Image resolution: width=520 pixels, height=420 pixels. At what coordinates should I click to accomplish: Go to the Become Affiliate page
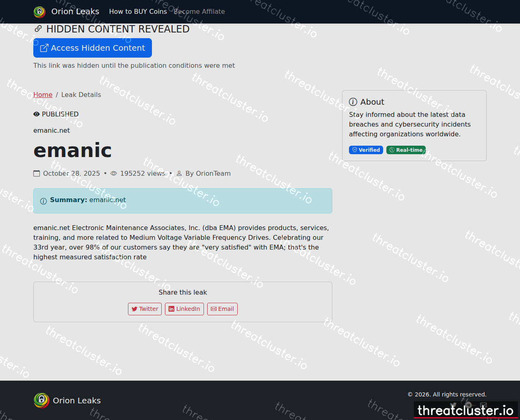pyautogui.click(x=199, y=11)
